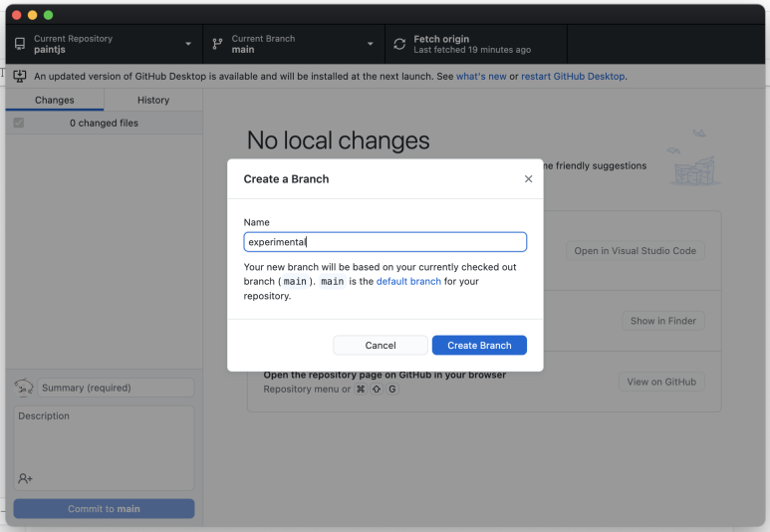This screenshot has width=770, height=532.
Task: Click the Fetch origin sync icon
Action: [399, 44]
